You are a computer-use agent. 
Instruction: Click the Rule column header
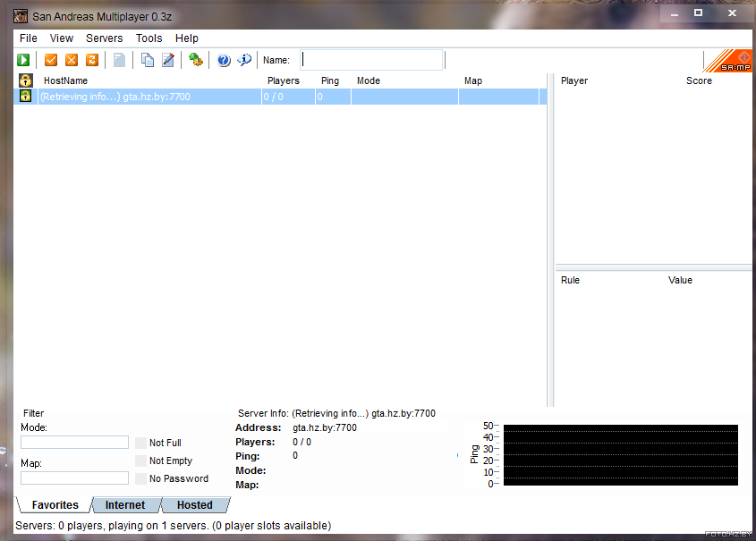tap(571, 280)
